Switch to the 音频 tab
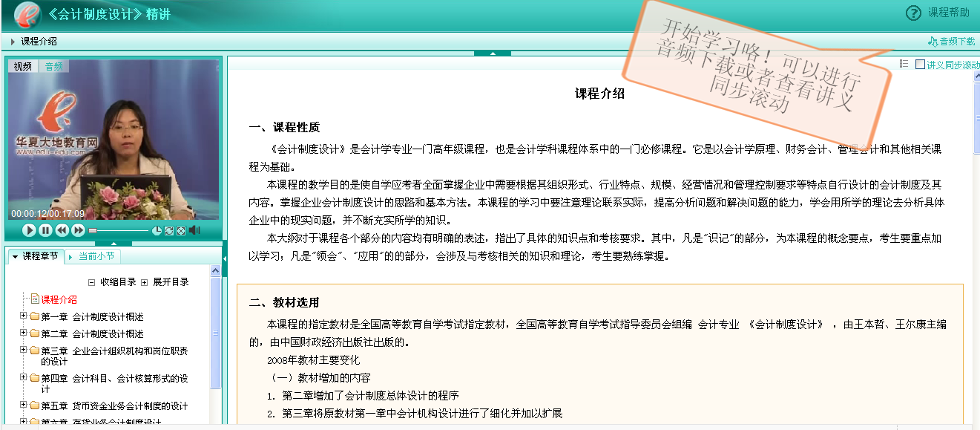This screenshot has width=980, height=430. (x=54, y=66)
